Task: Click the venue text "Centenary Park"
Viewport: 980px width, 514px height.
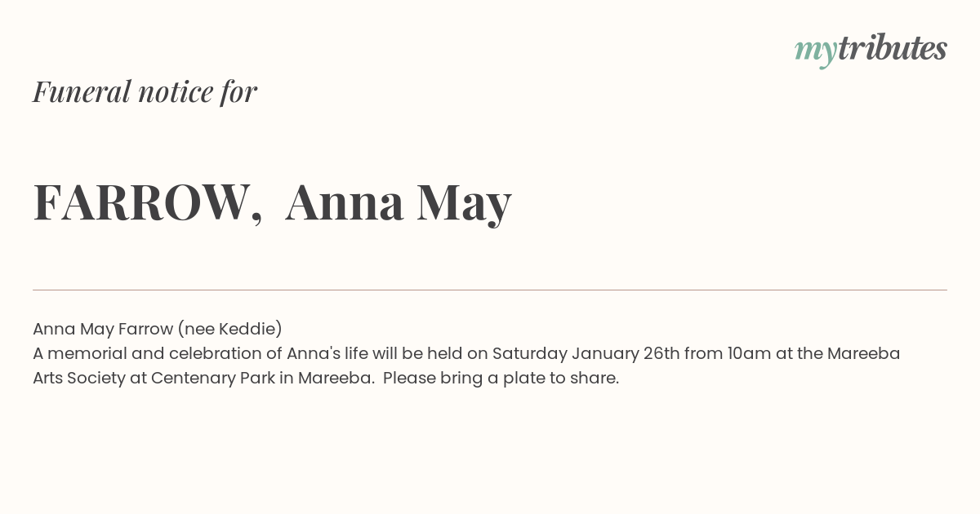Action: [x=213, y=379]
